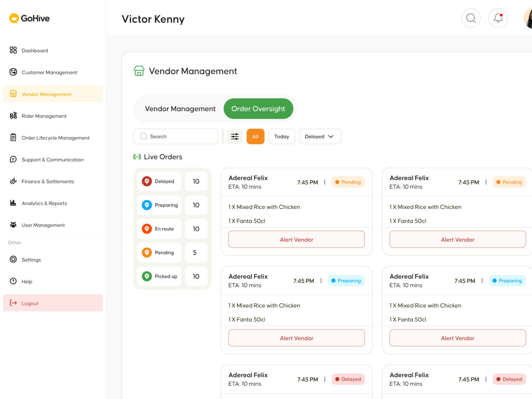Click the Vendor Management storefront sidebar icon
Viewport: 532px width, 399px height.
point(13,94)
